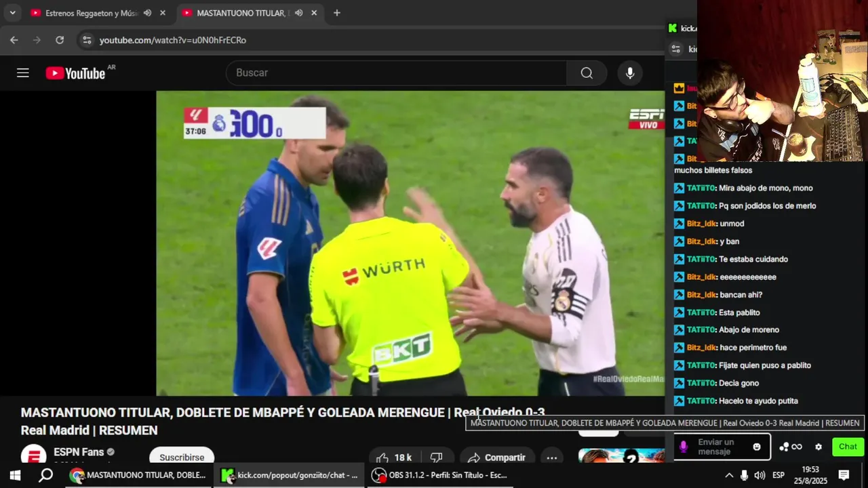Open the Kick chat points infinity icon
868x488 pixels.
point(791,447)
